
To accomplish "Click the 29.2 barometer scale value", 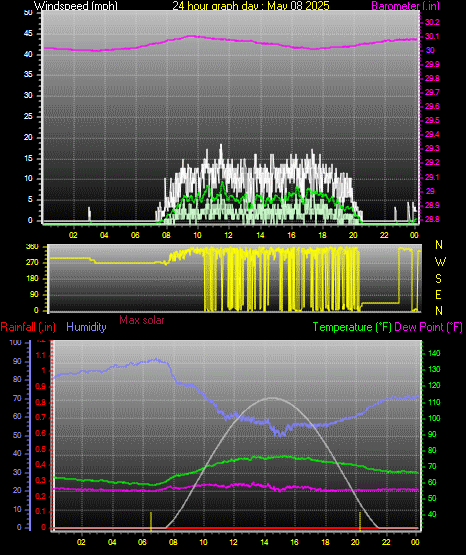I will pyautogui.click(x=432, y=162).
